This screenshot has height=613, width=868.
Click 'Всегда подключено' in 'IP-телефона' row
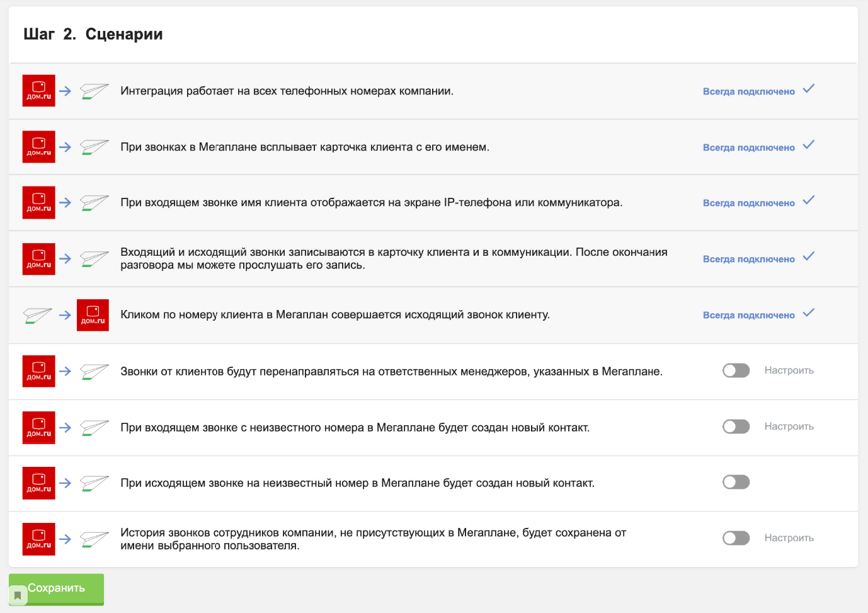point(749,203)
